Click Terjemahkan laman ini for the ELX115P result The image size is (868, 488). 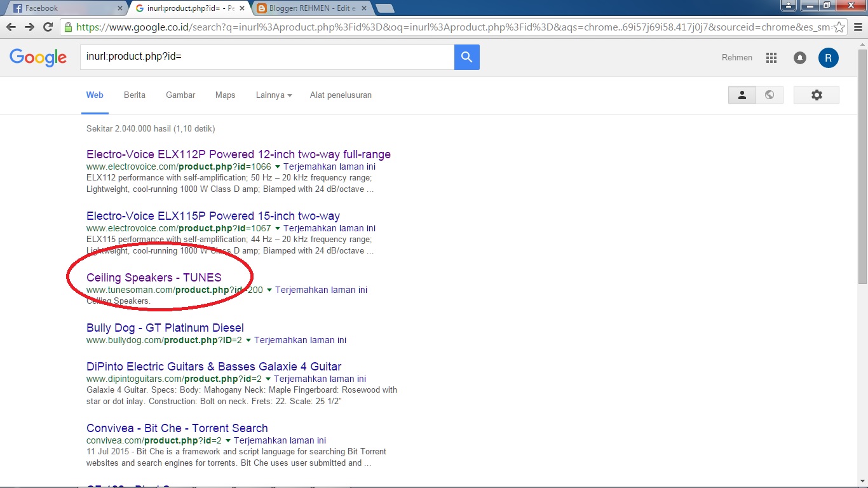pos(329,229)
